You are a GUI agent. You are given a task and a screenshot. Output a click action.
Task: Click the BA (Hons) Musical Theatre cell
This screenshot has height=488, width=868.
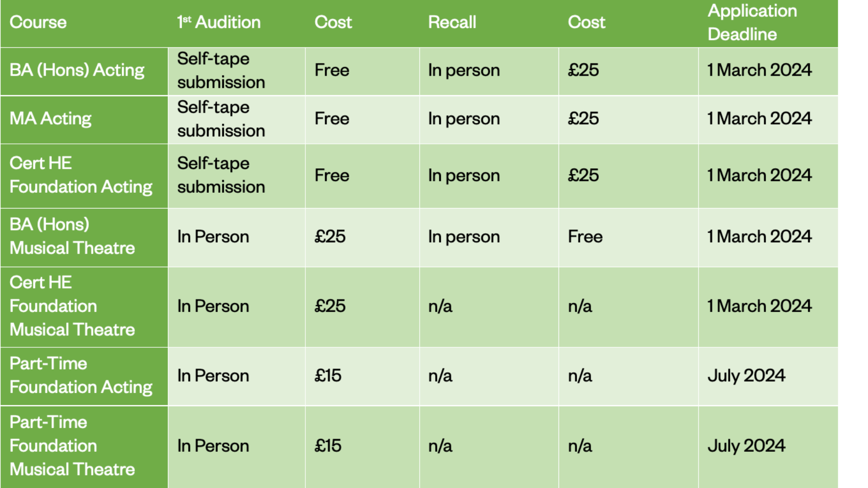tap(72, 237)
